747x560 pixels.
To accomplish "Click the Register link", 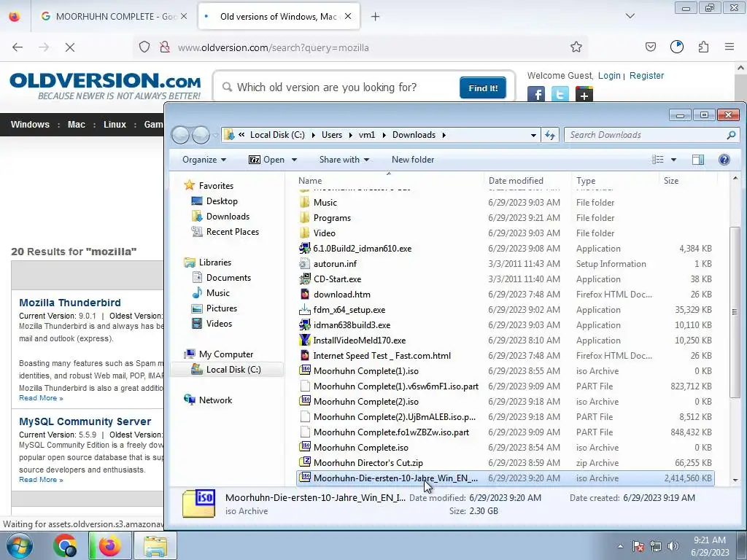I will click(x=646, y=75).
